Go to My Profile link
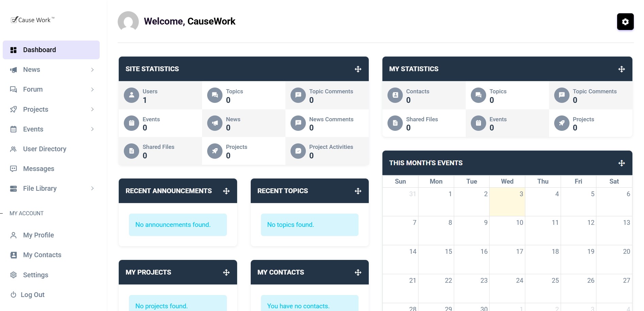 coord(38,235)
